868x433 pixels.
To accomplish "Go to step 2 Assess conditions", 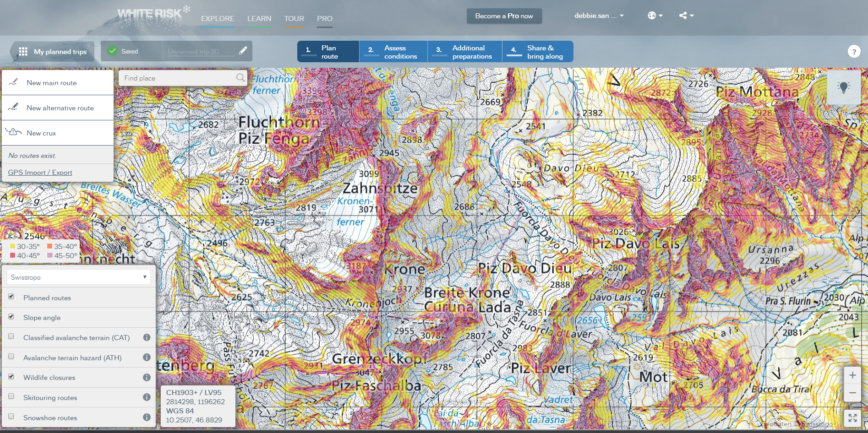I will pyautogui.click(x=393, y=52).
